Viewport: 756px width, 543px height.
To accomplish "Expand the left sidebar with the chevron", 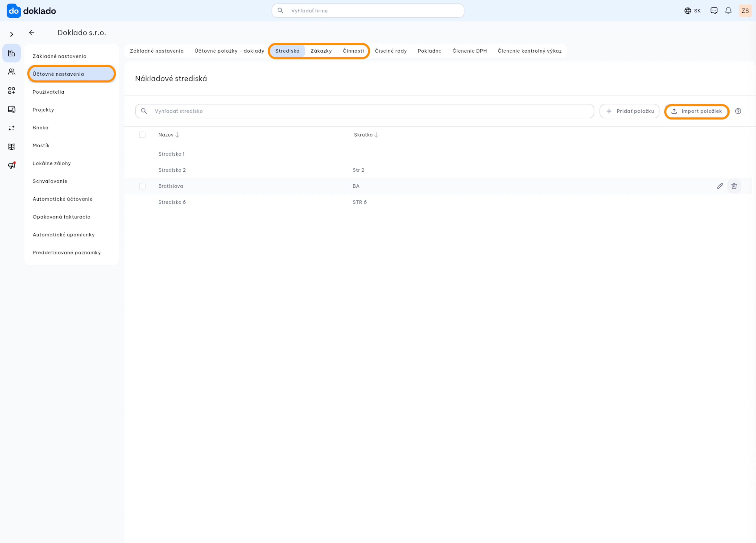I will pyautogui.click(x=12, y=34).
